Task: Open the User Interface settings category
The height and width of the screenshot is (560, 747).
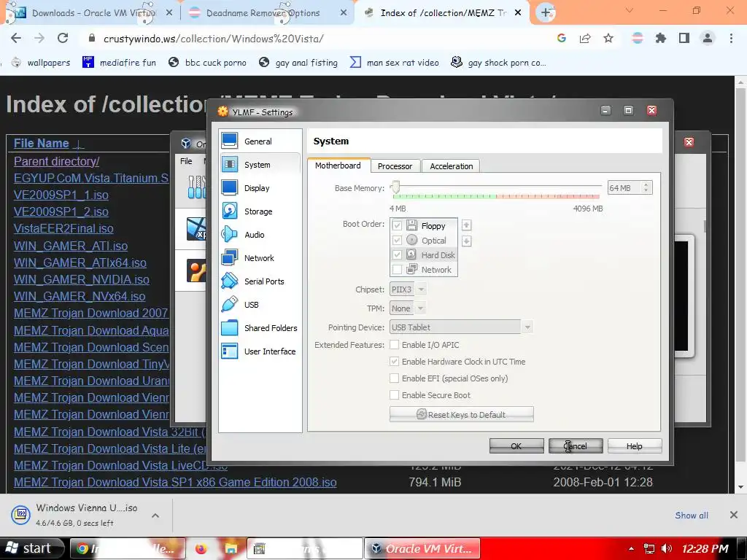Action: coord(260,351)
